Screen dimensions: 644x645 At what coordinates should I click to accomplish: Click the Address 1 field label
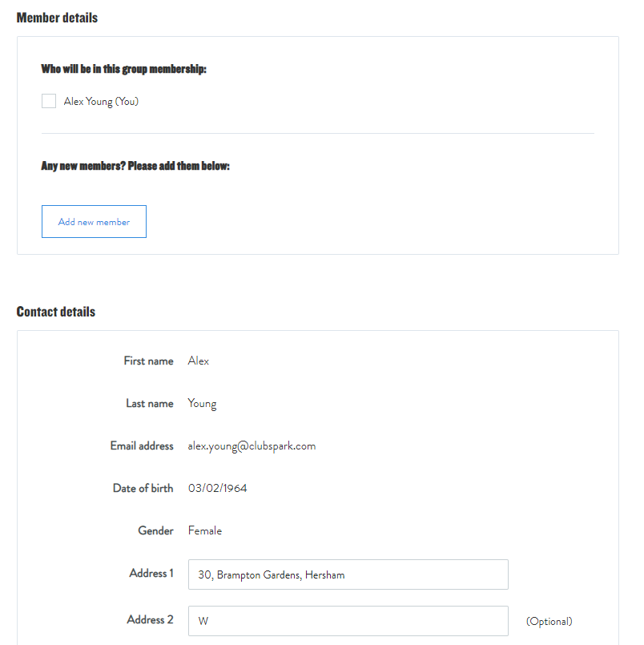click(151, 573)
